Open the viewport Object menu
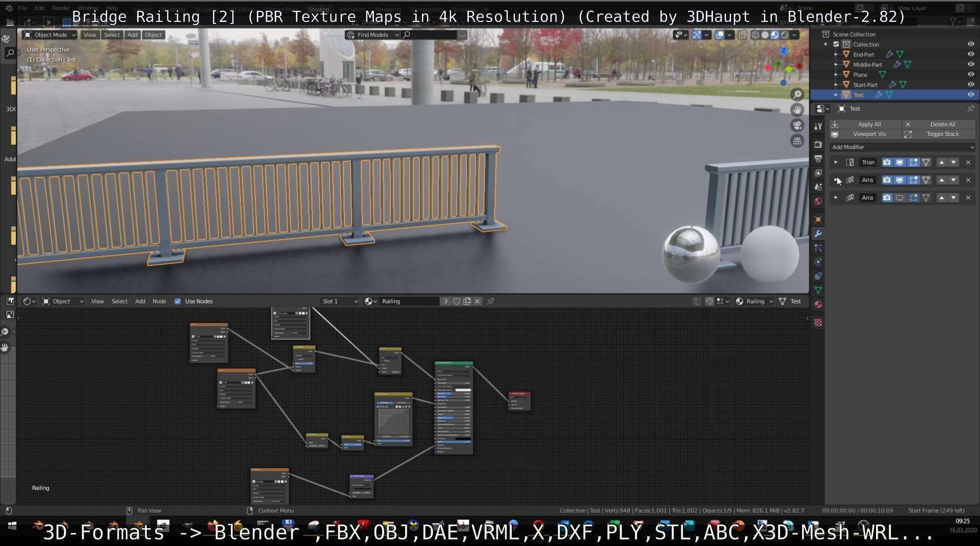Image resolution: width=980 pixels, height=546 pixels. pos(153,35)
